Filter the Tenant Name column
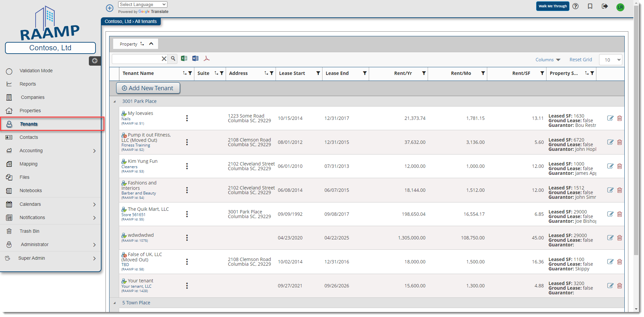The width and height of the screenshot is (644, 317). point(190,73)
